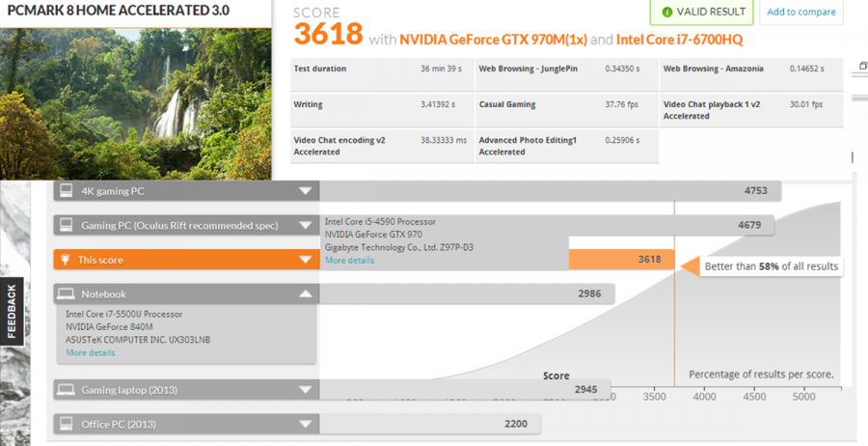The image size is (868, 446).
Task: Open the FEEDBACK side tab
Action: point(12,312)
